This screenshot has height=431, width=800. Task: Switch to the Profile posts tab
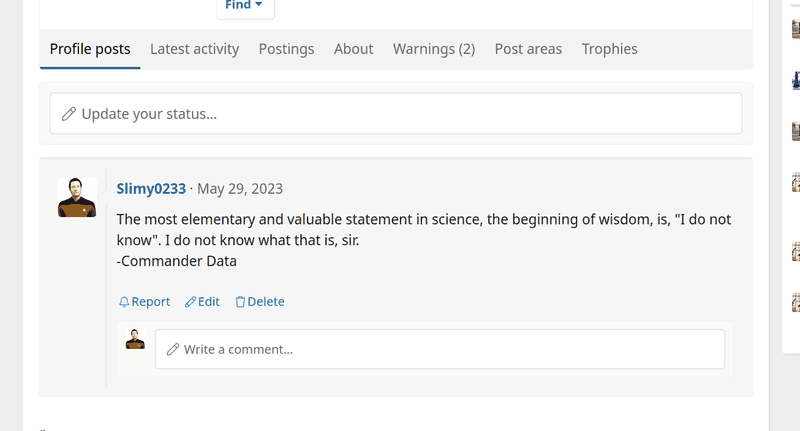[90, 49]
